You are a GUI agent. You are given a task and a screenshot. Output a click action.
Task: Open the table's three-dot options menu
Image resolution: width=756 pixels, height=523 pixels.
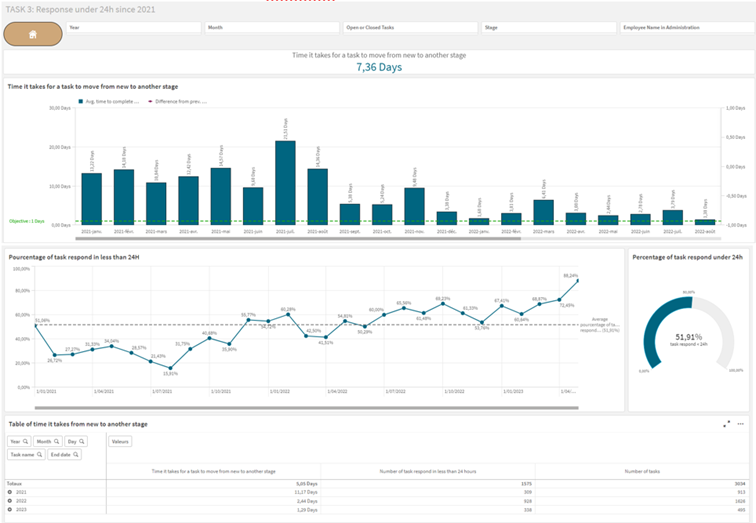740,424
